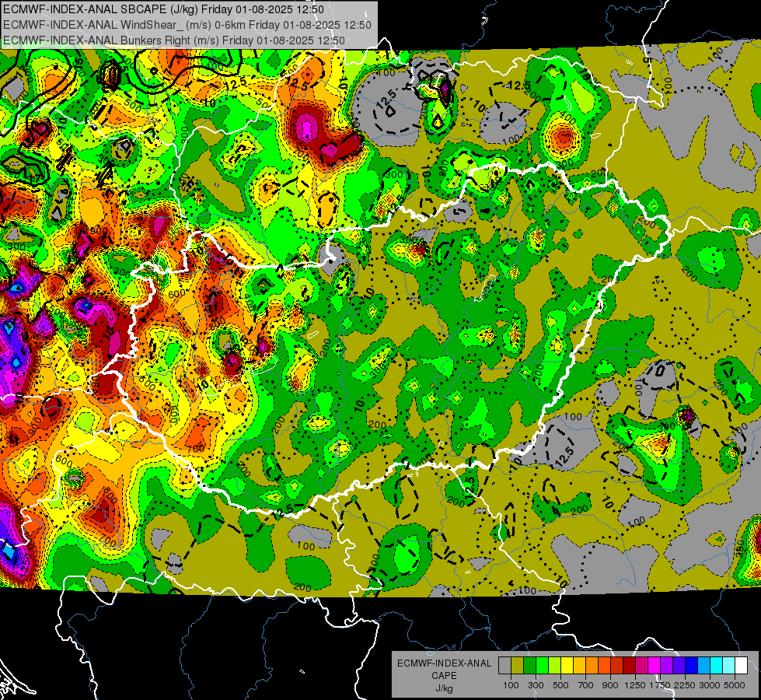
Task: Select the pure blue legend swatch
Action: pyautogui.click(x=692, y=666)
